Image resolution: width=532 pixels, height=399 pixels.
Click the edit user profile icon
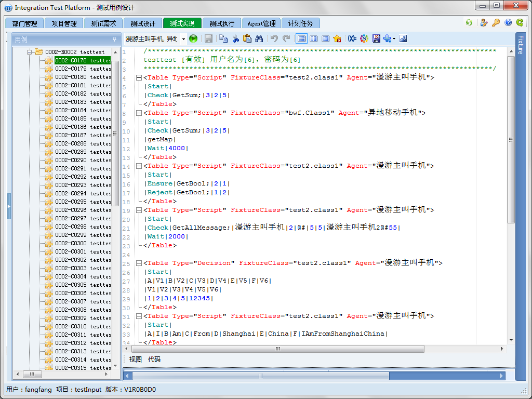[484, 23]
